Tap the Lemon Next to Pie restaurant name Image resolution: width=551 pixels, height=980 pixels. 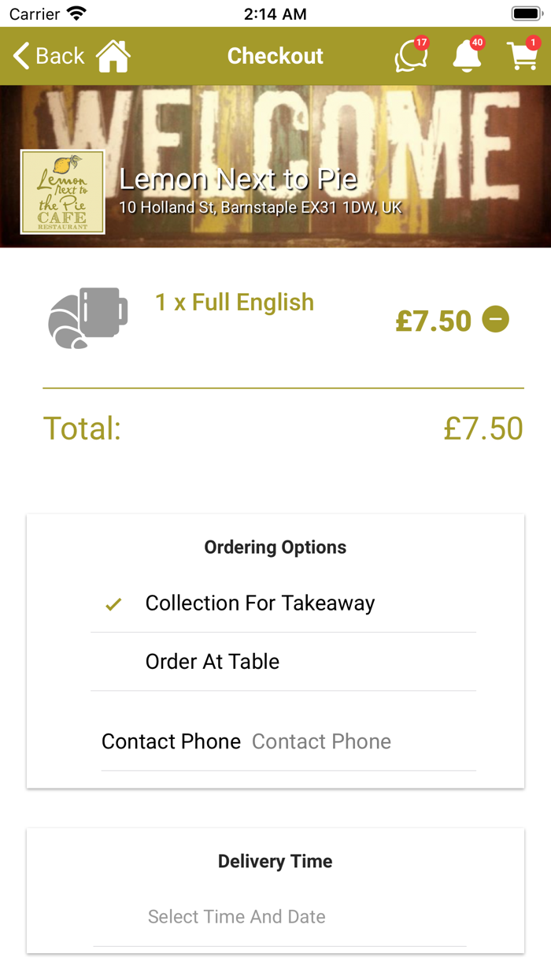pyautogui.click(x=238, y=180)
